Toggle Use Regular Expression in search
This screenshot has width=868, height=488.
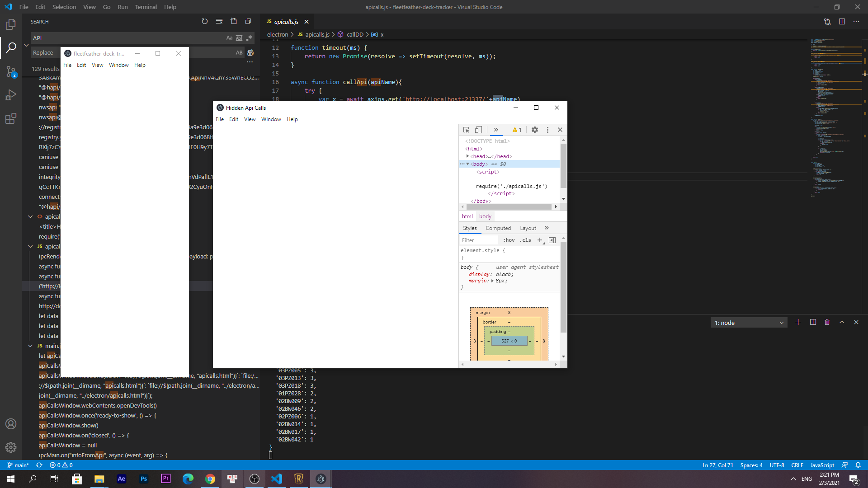249,38
